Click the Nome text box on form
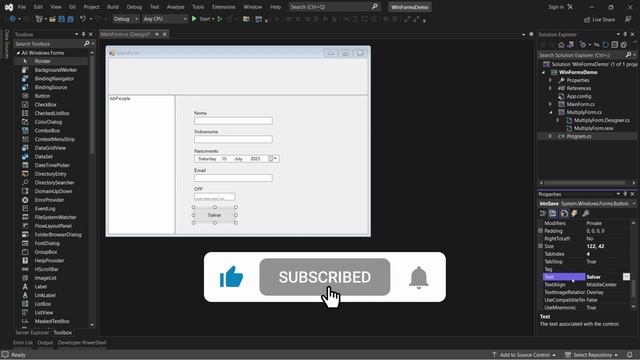640x360 pixels. (x=233, y=120)
